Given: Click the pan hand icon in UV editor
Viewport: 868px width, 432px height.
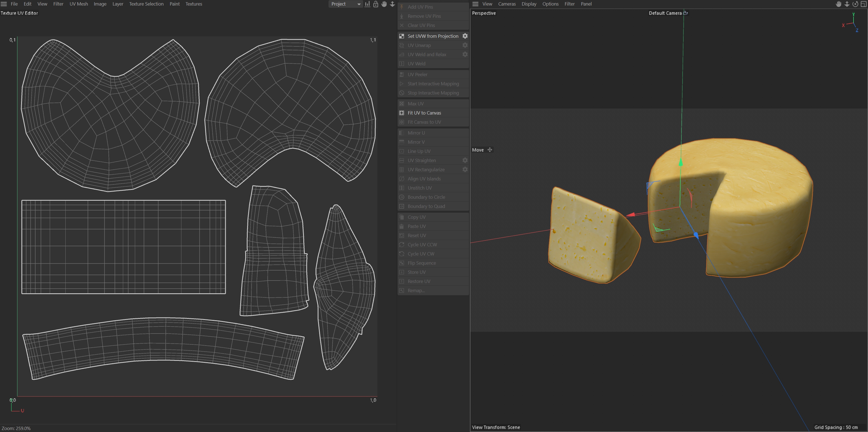Looking at the screenshot, I should (x=384, y=4).
